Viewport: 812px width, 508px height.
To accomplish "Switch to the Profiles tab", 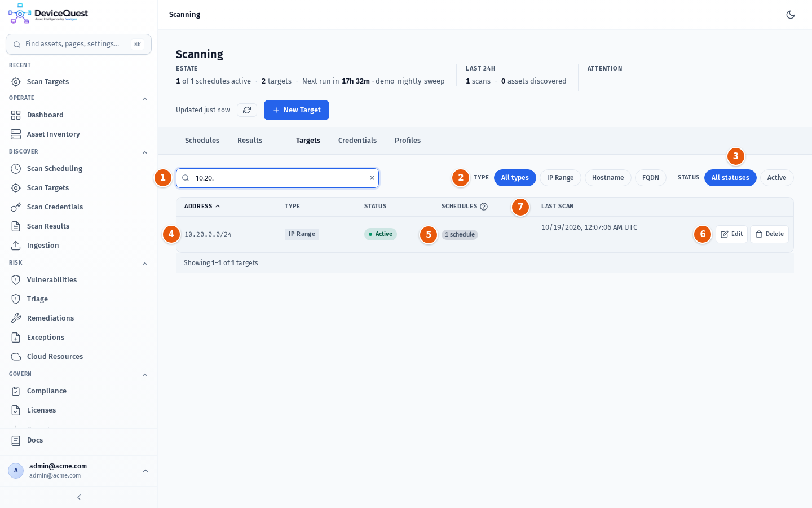I will 408,141.
